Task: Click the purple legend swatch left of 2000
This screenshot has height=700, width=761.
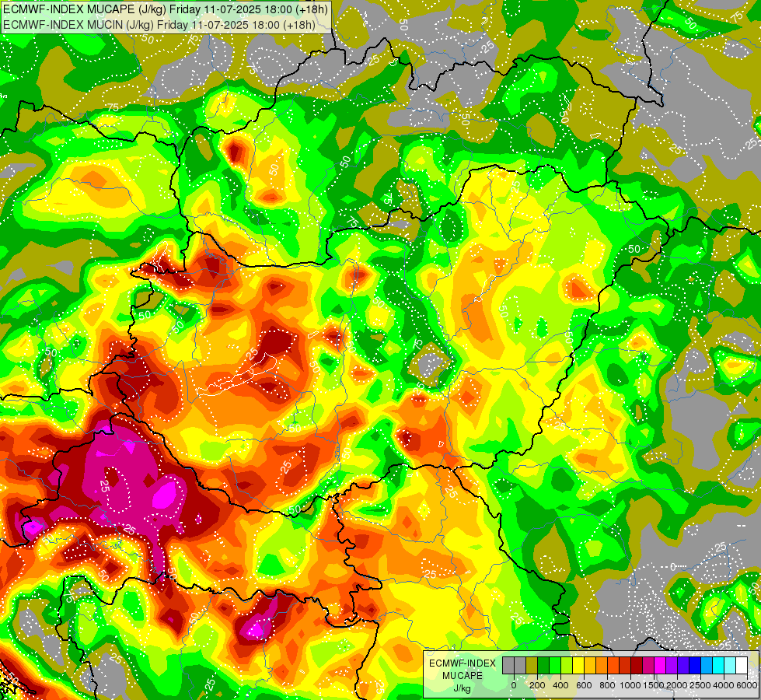Action: (x=672, y=666)
